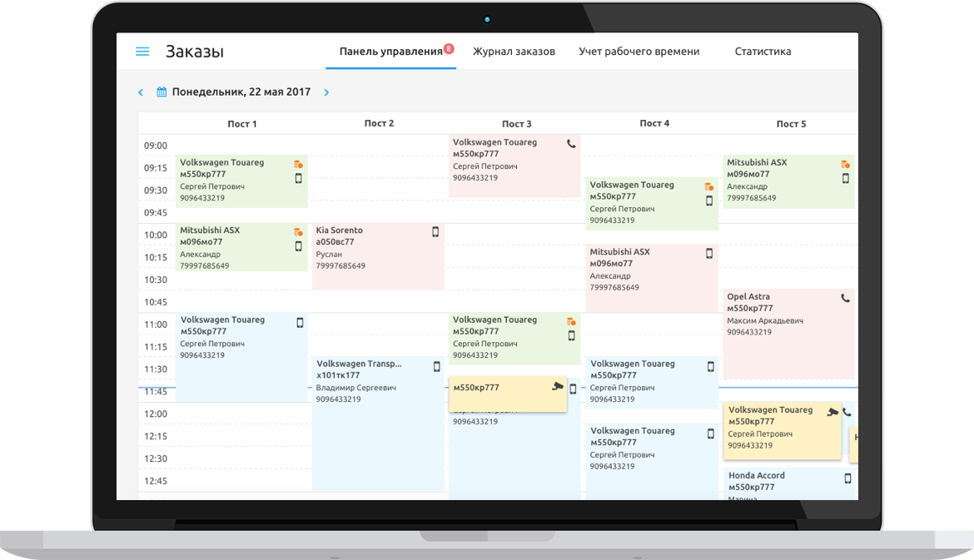Switch to the Статистика tab
This screenshot has height=560, width=974.
763,52
